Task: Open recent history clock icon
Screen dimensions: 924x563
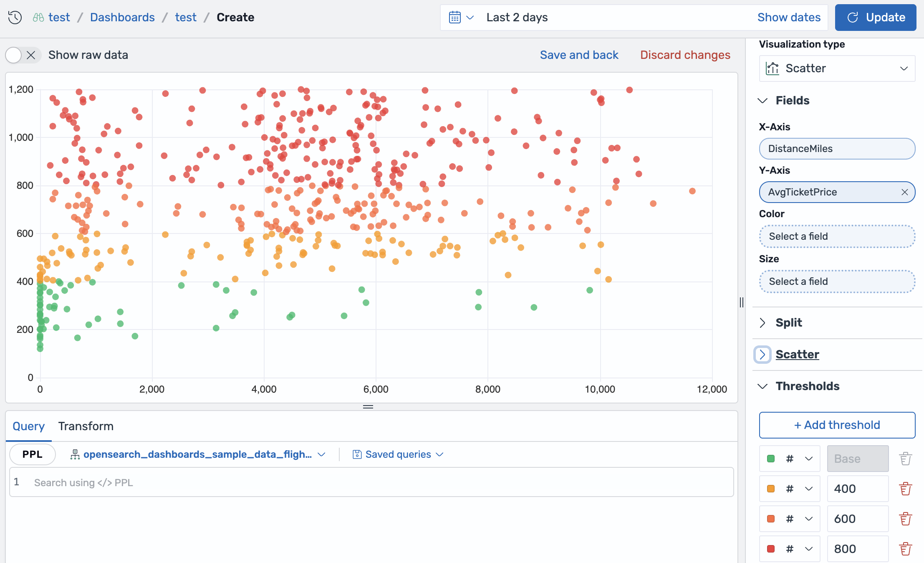Action: click(x=15, y=18)
